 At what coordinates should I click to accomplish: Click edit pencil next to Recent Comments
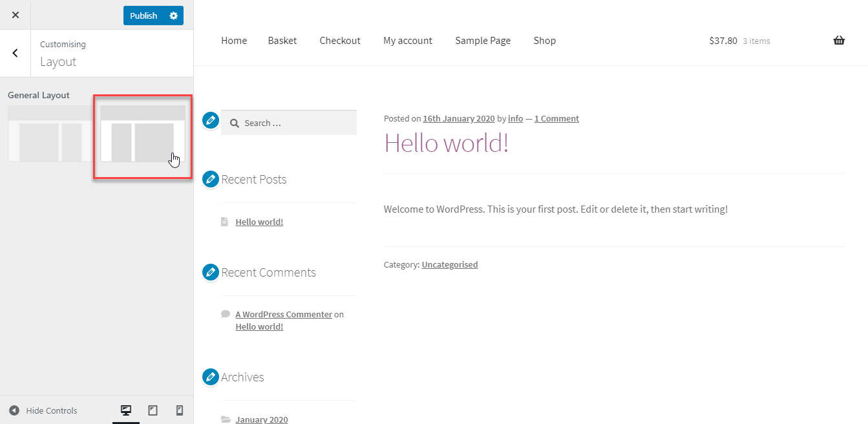coord(210,272)
